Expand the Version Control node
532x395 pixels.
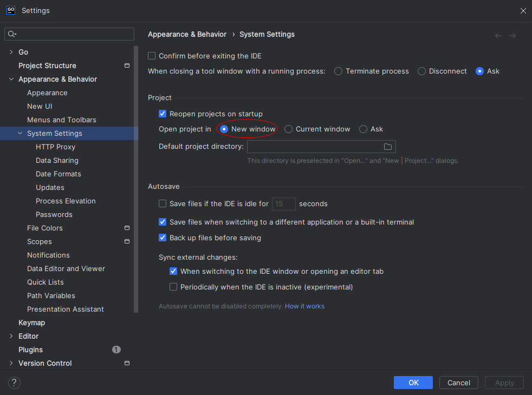[11, 363]
